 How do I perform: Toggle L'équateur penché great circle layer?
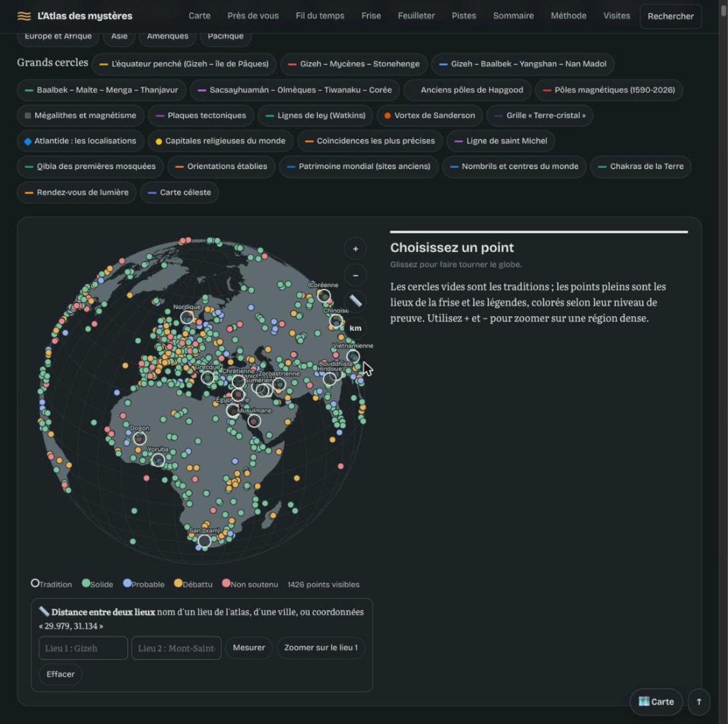pyautogui.click(x=184, y=64)
